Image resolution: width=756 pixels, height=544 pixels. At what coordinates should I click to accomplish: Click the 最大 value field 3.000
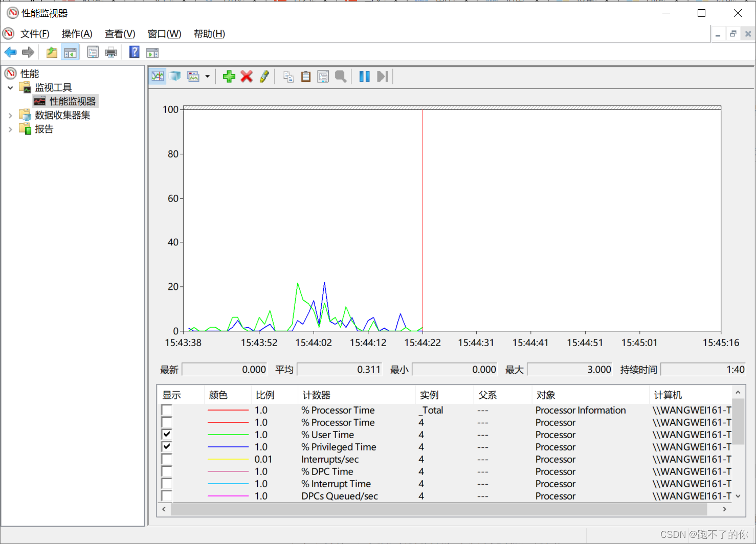click(x=570, y=369)
